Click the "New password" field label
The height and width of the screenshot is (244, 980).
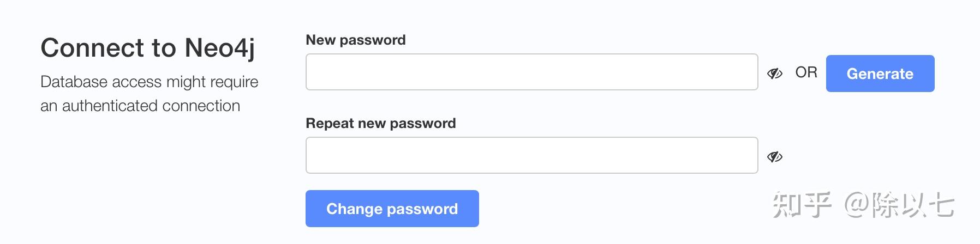point(355,40)
